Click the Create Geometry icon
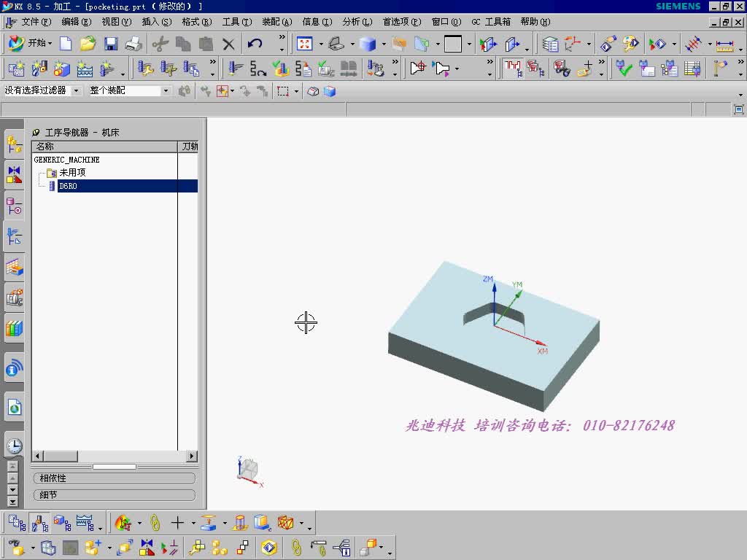The width and height of the screenshot is (747, 560). pos(62,69)
